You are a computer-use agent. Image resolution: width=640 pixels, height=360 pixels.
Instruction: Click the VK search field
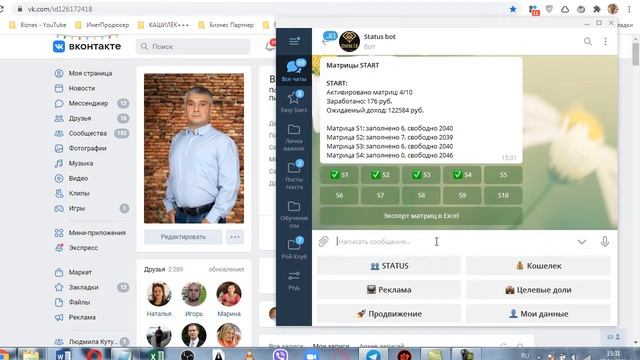(193, 47)
